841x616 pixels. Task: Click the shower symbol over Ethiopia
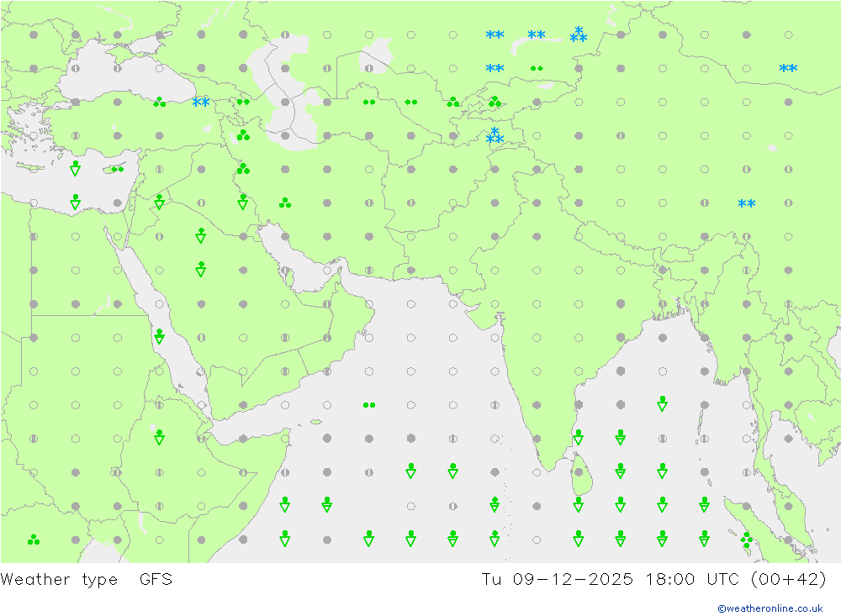[159, 437]
